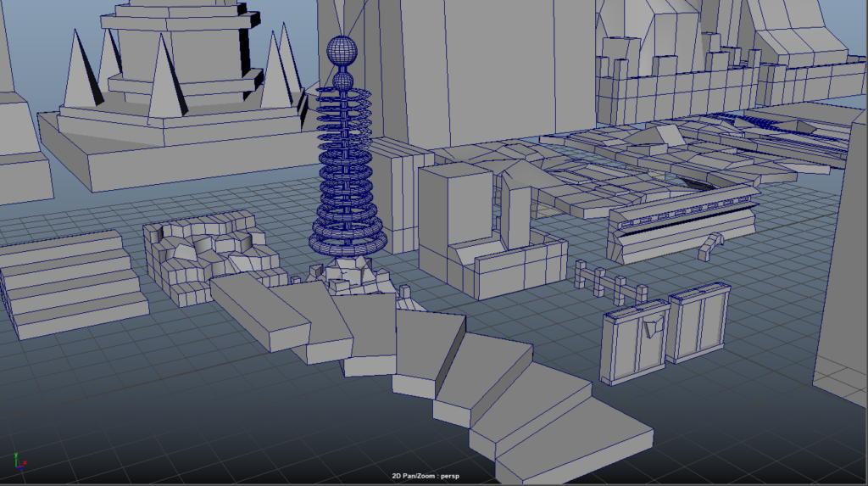Select the small sphere below the top sphere
The image size is (868, 486).
tap(342, 81)
